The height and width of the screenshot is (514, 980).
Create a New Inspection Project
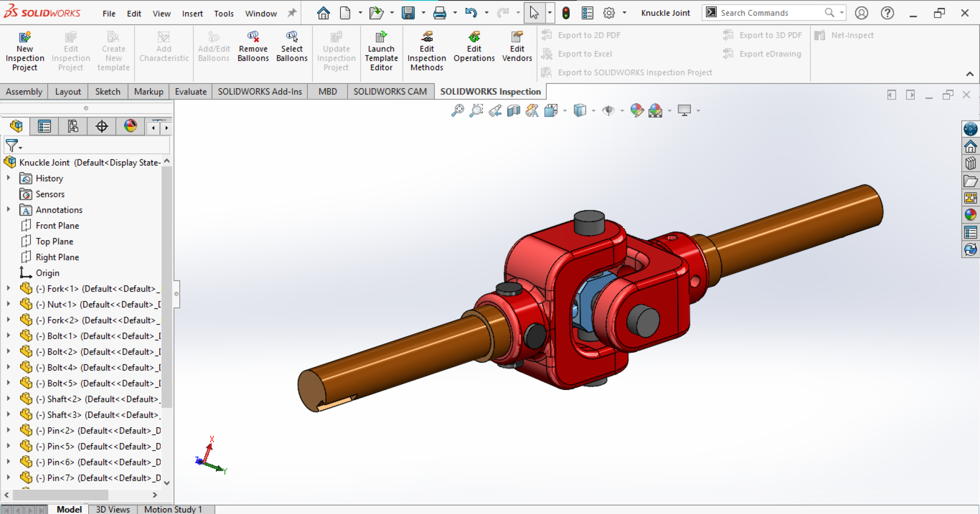[x=24, y=49]
